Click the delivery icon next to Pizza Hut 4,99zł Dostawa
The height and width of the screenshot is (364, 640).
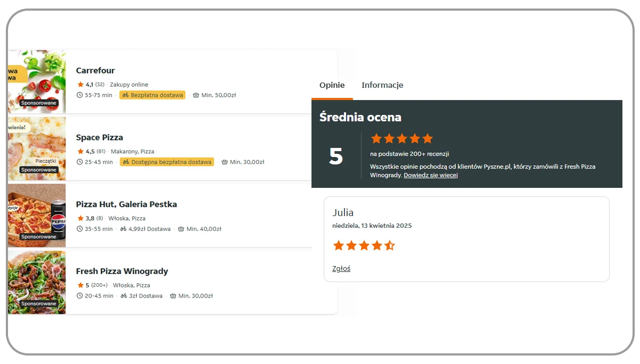(x=124, y=229)
